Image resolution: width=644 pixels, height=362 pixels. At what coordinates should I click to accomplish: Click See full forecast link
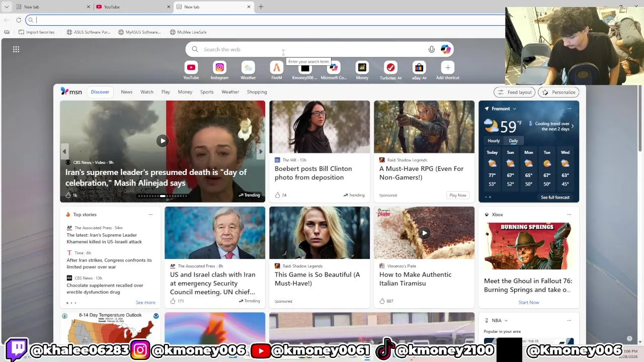point(555,197)
